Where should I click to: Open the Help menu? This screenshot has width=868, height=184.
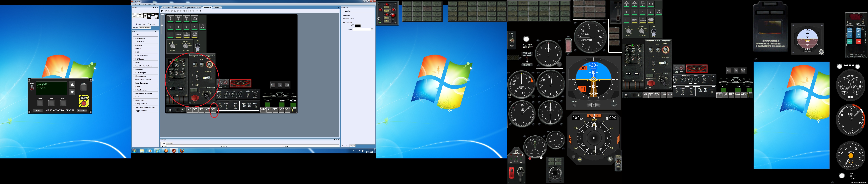155,4
